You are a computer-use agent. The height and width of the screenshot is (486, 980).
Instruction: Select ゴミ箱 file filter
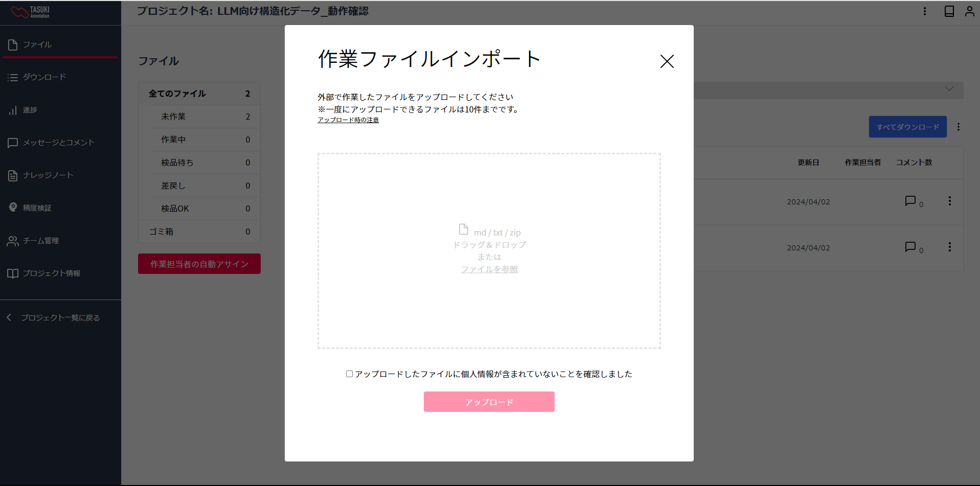point(199,232)
